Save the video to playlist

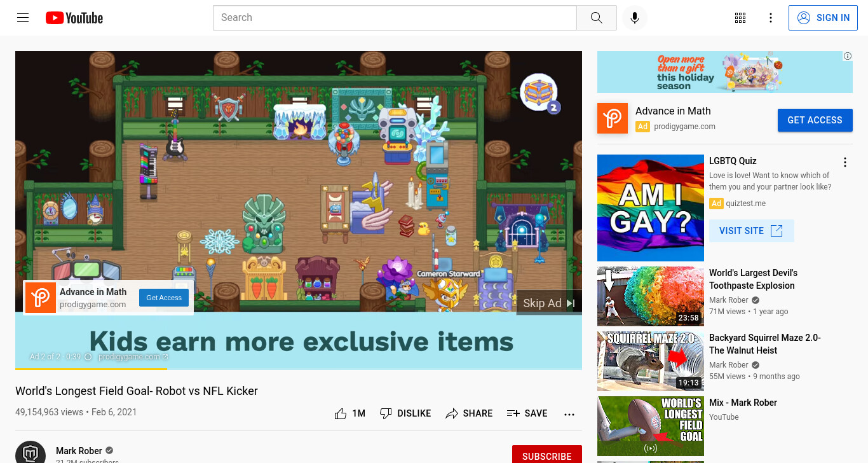click(527, 413)
